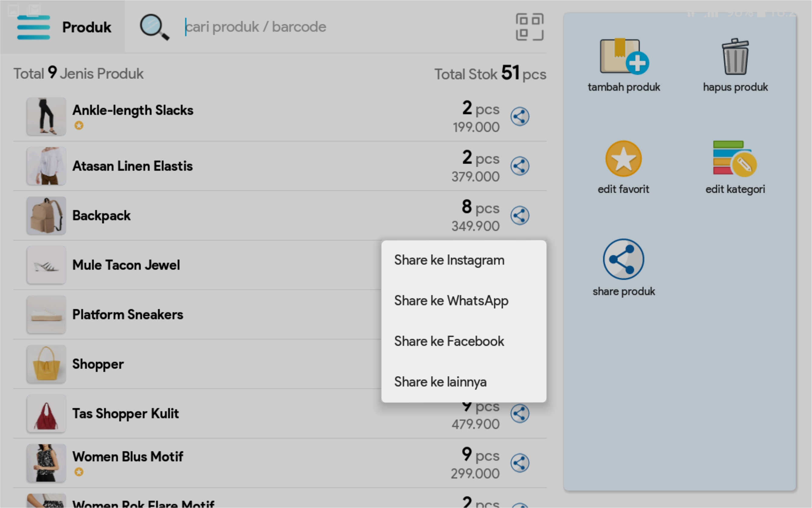The width and height of the screenshot is (812, 508).
Task: Open edit favorit star icon
Action: pyautogui.click(x=623, y=159)
